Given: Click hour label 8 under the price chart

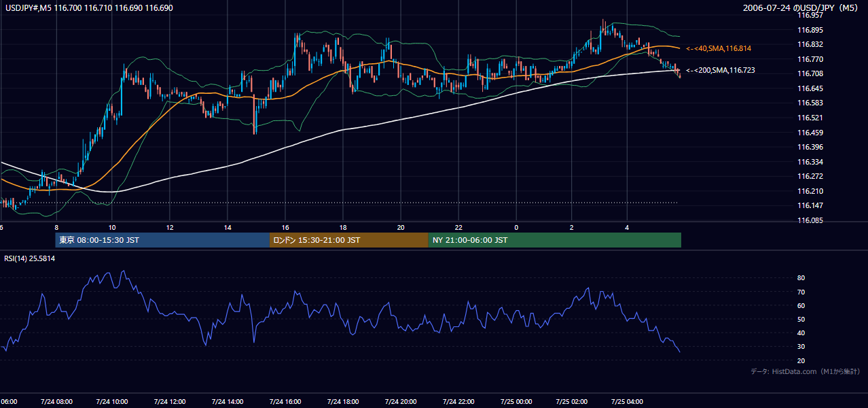Looking at the screenshot, I should pos(57,227).
